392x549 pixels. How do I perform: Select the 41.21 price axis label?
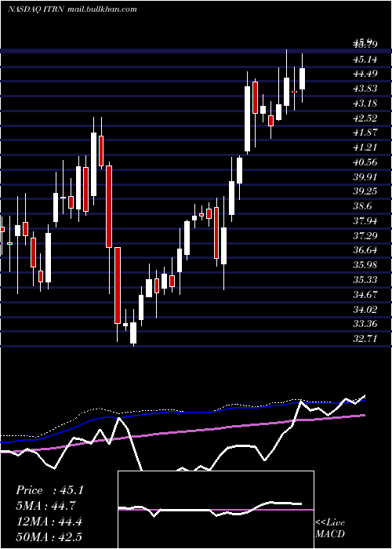coord(365,147)
